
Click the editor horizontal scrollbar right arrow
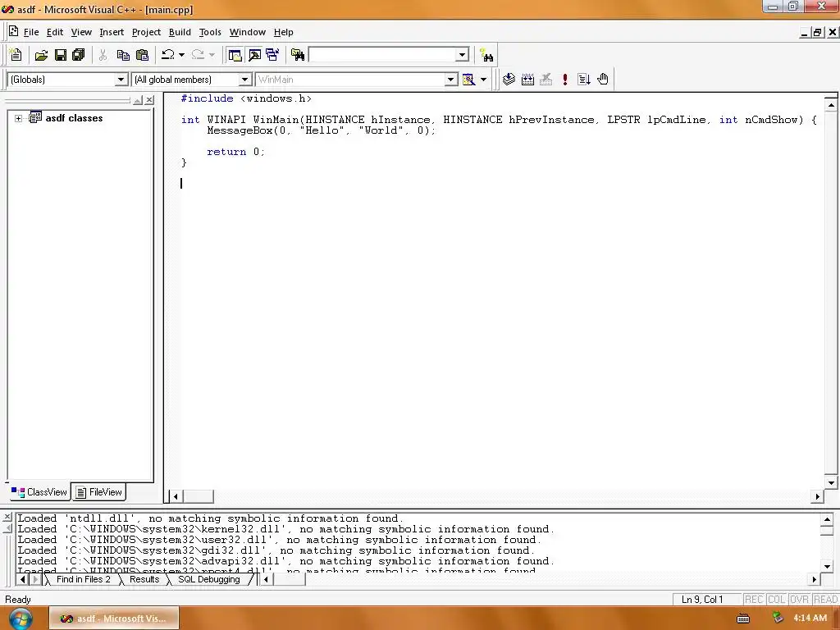tap(818, 496)
